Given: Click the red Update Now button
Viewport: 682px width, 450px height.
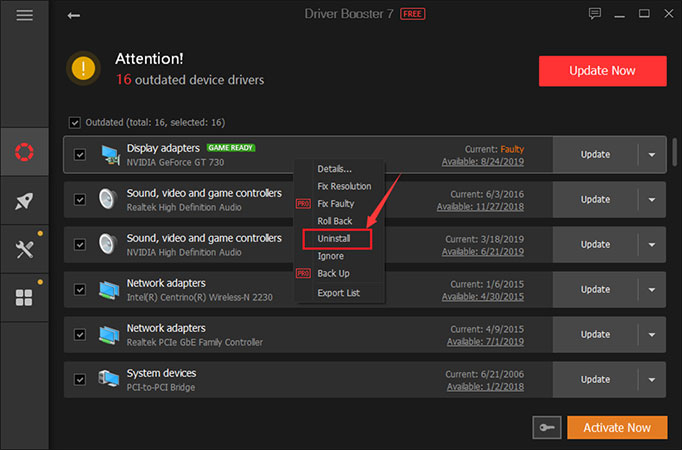Looking at the screenshot, I should (x=602, y=71).
